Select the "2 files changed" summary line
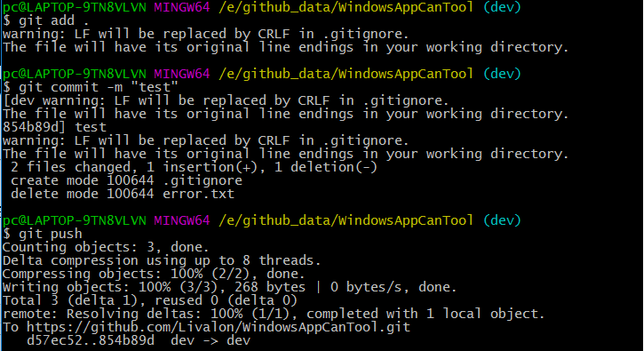Screen dimensions: 644x351 (194, 167)
